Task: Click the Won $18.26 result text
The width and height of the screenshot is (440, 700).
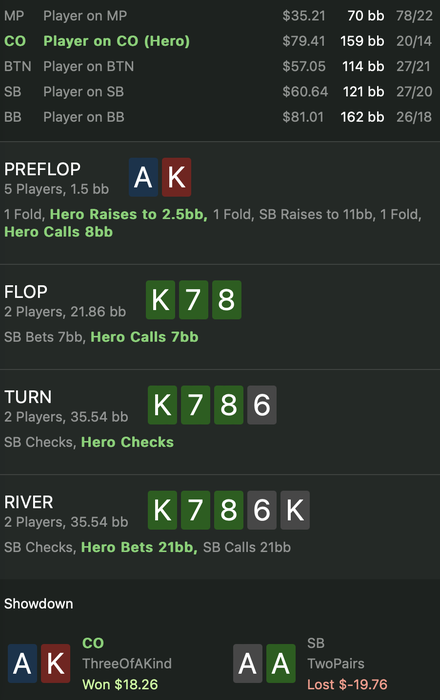Action: point(120,684)
